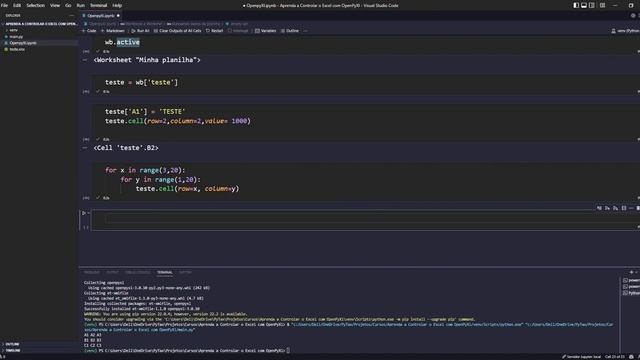Open run options dropdown beside empty cell
The height and width of the screenshot is (360, 640).
89,213
